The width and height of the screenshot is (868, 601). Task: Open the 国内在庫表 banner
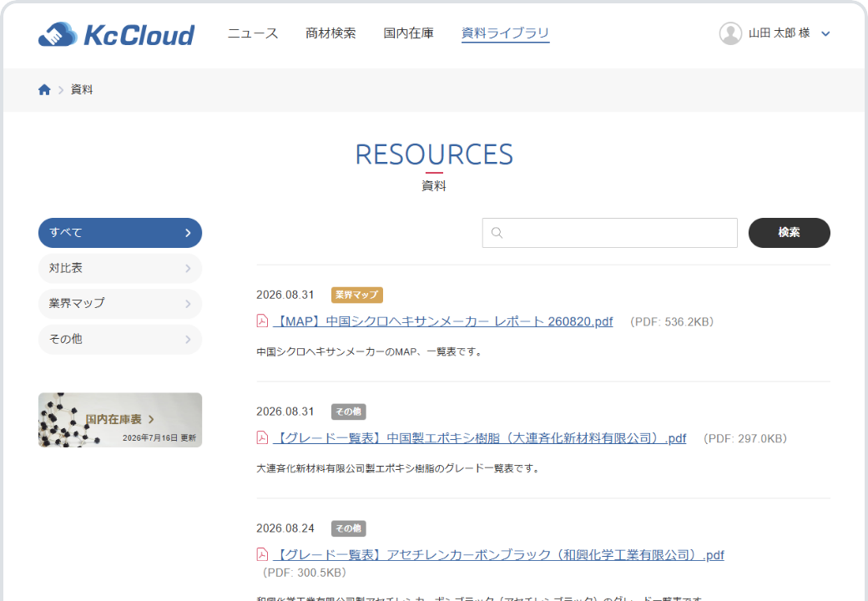(x=120, y=420)
